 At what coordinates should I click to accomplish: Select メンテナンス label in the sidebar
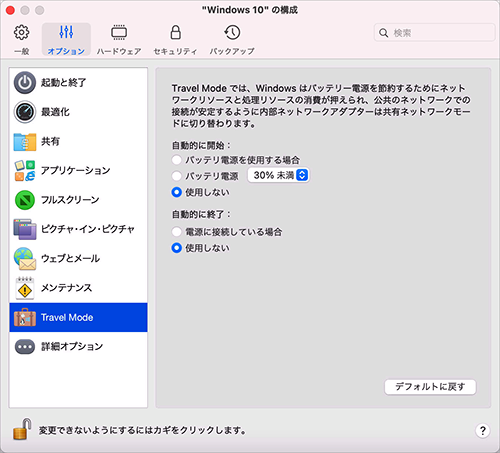(66, 288)
